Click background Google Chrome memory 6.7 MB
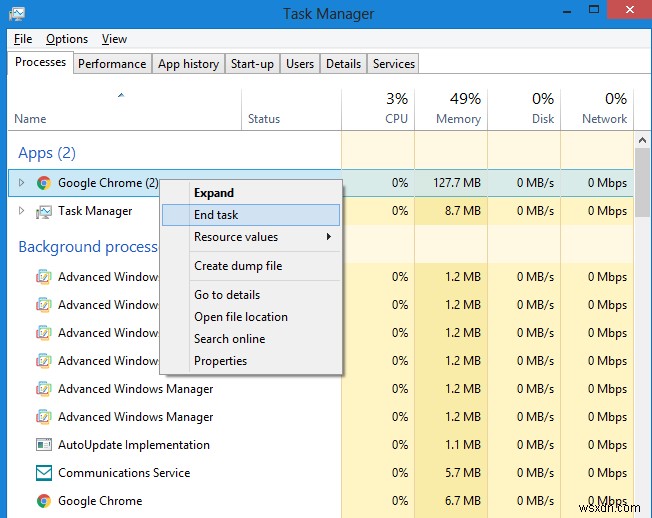Image resolution: width=652 pixels, height=518 pixels. point(462,501)
